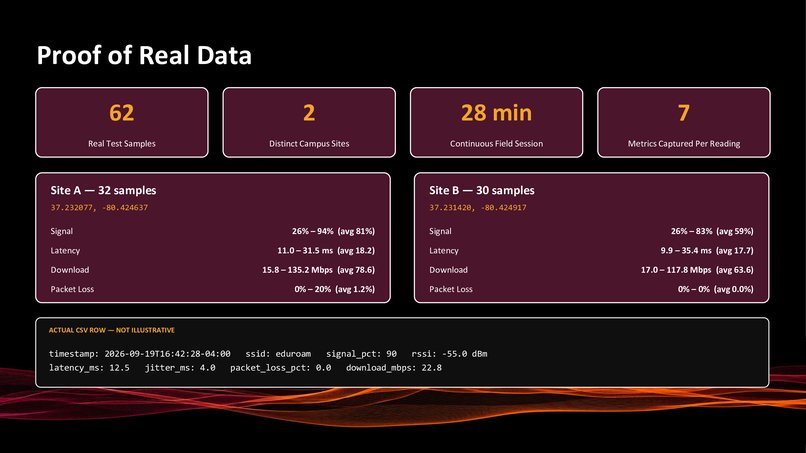806x453 pixels.
Task: Select Site A latency '11.0 – 31.5 ms (avg 18.2)'
Action: (x=326, y=250)
